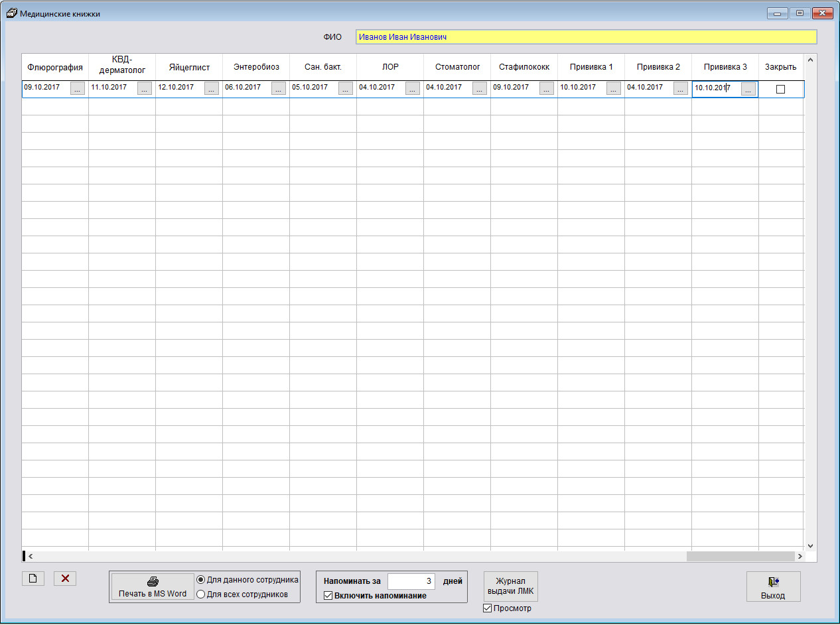Click the Exit door button
The image size is (840, 625).
tap(773, 587)
